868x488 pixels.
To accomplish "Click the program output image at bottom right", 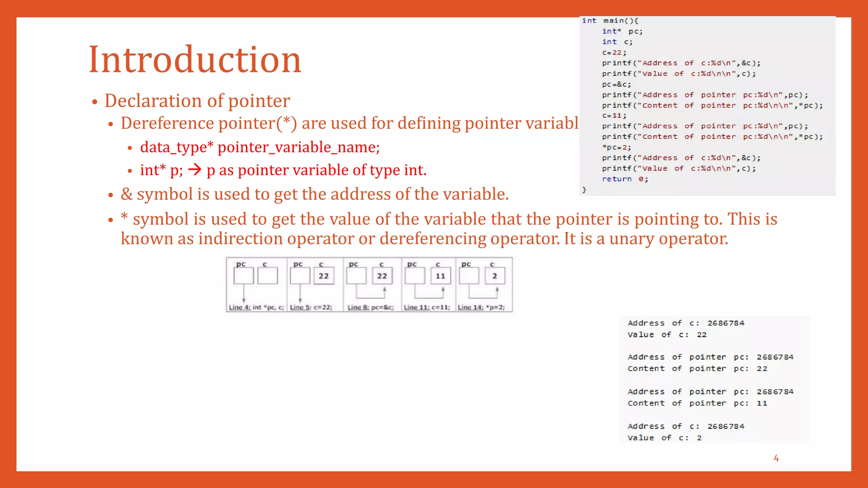I will (x=714, y=380).
